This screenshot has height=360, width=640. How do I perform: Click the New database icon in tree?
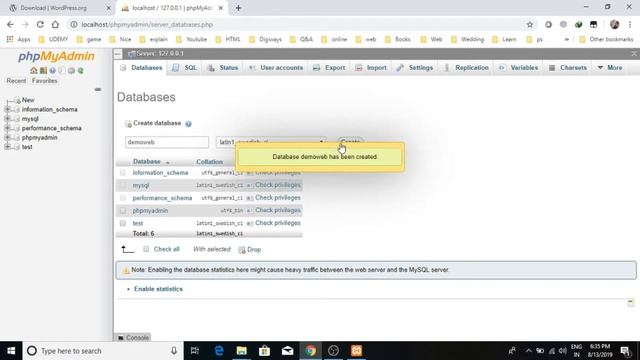coord(17,100)
